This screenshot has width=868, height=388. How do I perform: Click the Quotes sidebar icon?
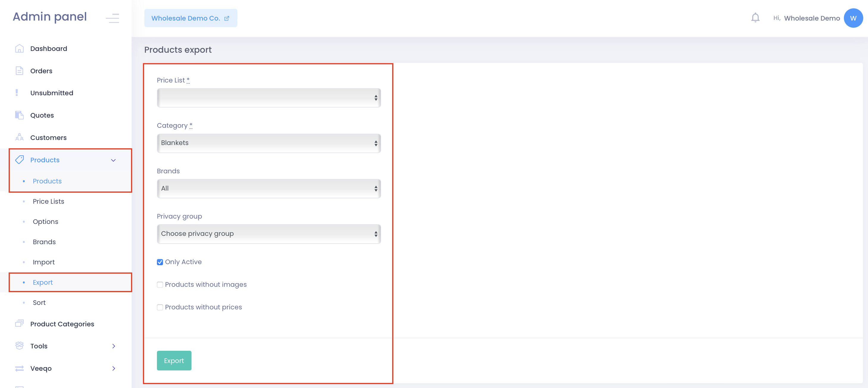[19, 115]
